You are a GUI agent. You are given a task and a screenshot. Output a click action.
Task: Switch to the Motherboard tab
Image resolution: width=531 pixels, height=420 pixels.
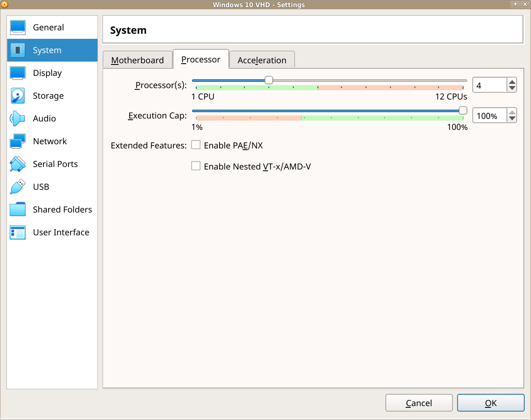coord(137,60)
